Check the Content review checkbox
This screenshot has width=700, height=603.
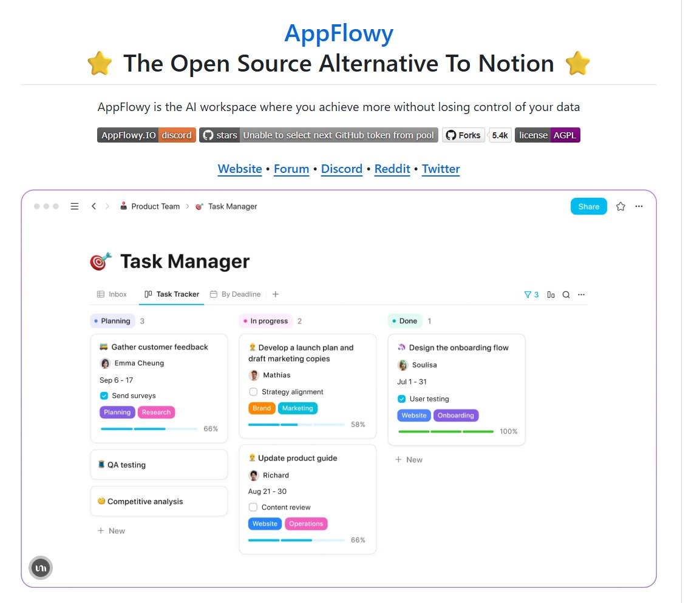click(253, 507)
